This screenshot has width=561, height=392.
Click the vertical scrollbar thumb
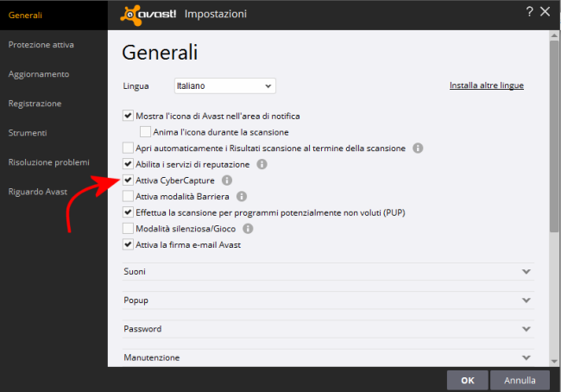point(554,136)
